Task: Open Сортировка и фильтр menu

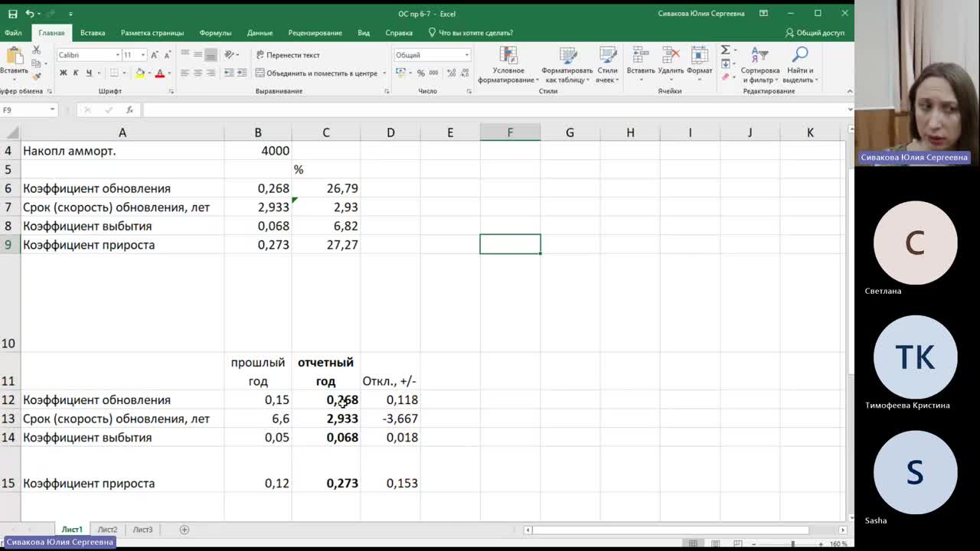Action: coord(759,65)
